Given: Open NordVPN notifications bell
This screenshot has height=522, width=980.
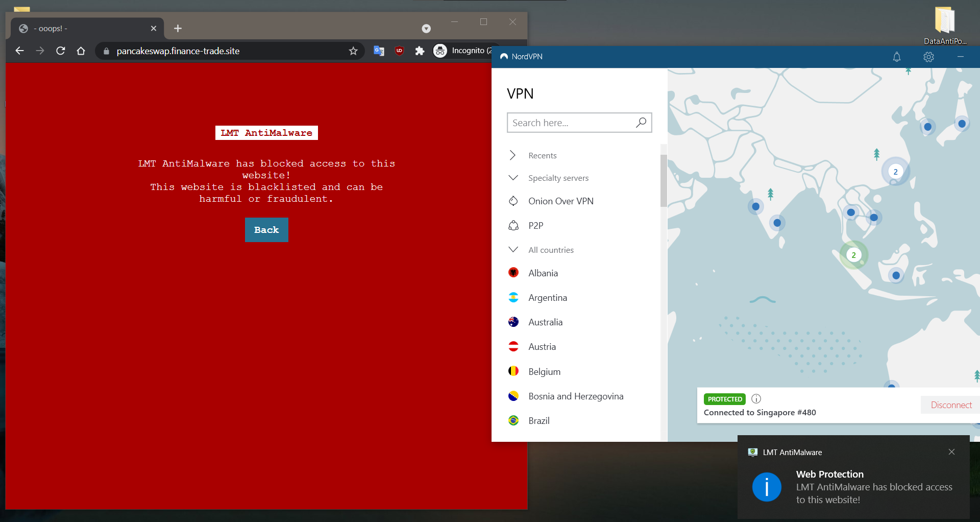Looking at the screenshot, I should 897,57.
